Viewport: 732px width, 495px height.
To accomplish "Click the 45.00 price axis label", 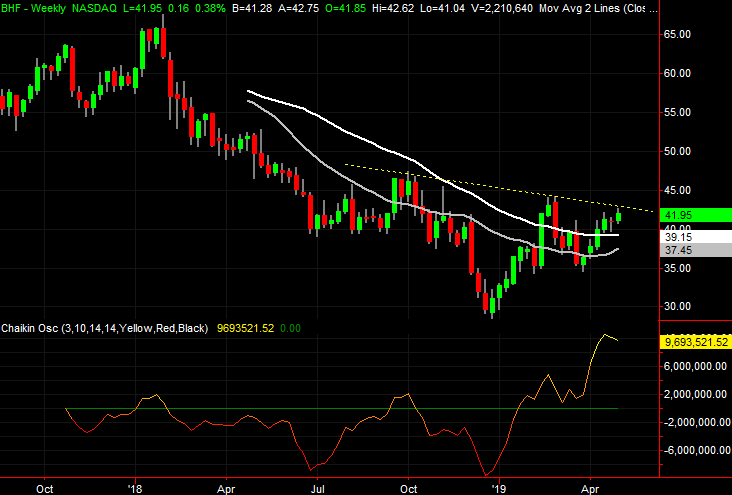I will tap(677, 190).
